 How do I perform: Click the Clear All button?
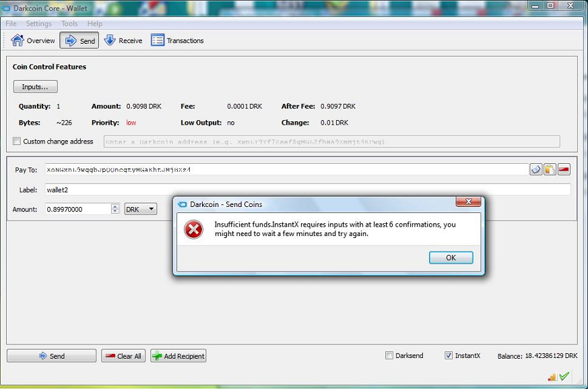(123, 356)
